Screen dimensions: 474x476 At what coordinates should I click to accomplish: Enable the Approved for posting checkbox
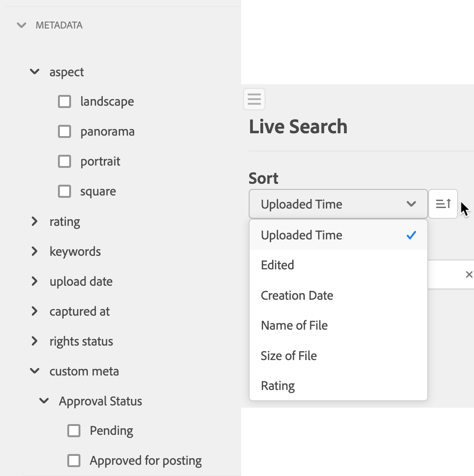point(74,461)
